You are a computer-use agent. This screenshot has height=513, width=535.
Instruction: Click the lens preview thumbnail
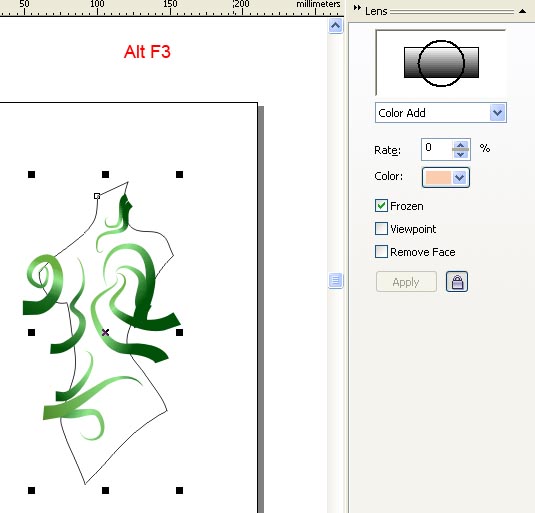point(441,62)
